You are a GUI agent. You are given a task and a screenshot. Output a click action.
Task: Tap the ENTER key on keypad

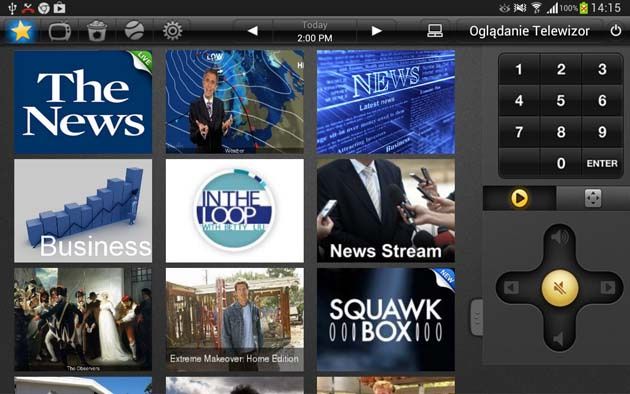point(601,163)
